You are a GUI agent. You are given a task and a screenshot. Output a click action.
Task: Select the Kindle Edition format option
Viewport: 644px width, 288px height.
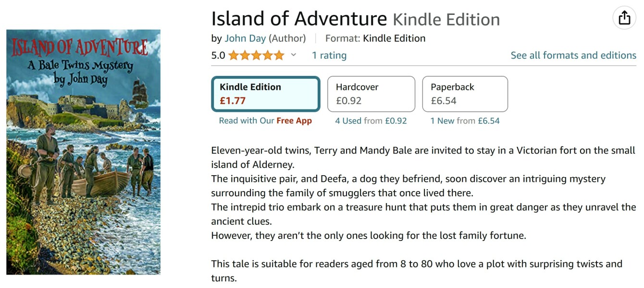[x=266, y=94]
